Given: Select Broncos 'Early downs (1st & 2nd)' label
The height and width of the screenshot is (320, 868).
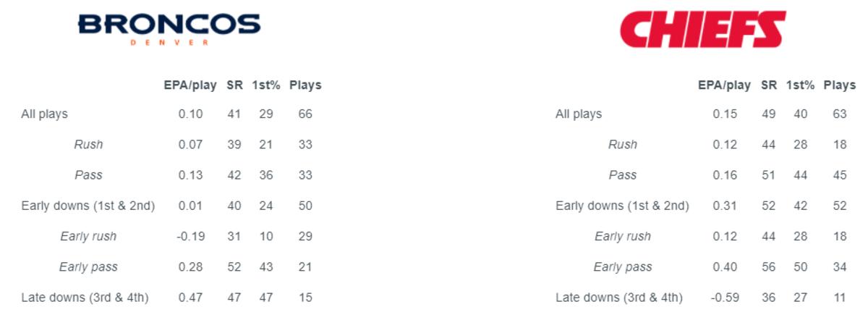Looking at the screenshot, I should click(88, 206).
